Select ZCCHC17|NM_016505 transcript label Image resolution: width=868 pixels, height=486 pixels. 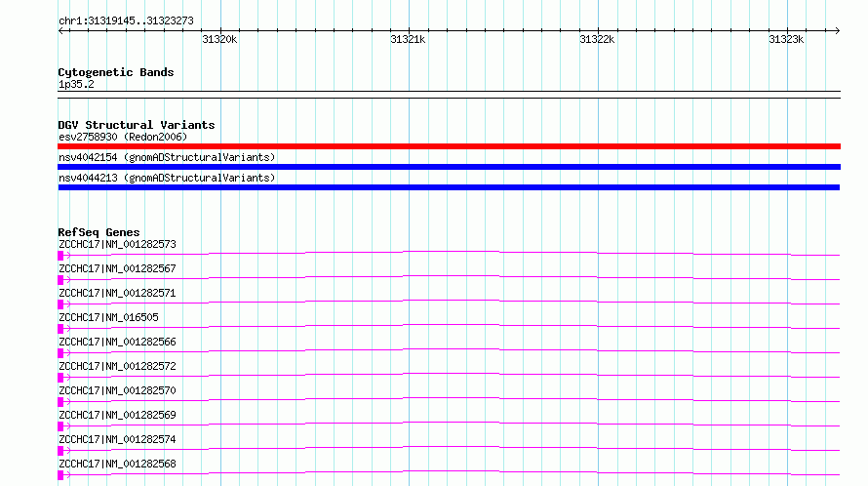[x=108, y=317]
